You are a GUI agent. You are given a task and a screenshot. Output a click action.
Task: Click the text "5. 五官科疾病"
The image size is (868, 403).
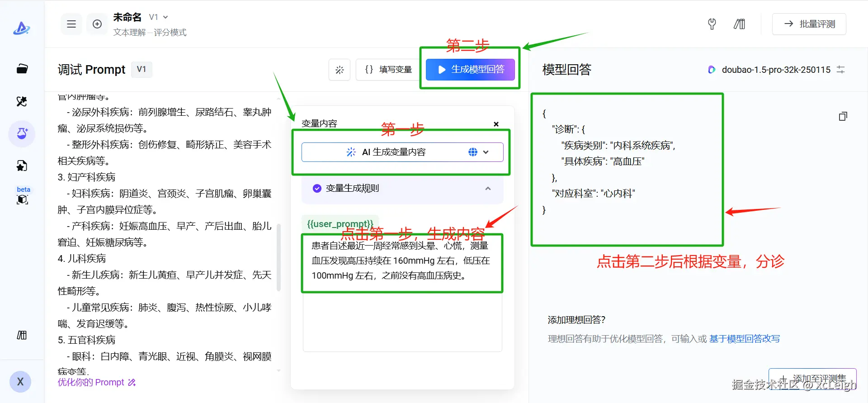(86, 340)
